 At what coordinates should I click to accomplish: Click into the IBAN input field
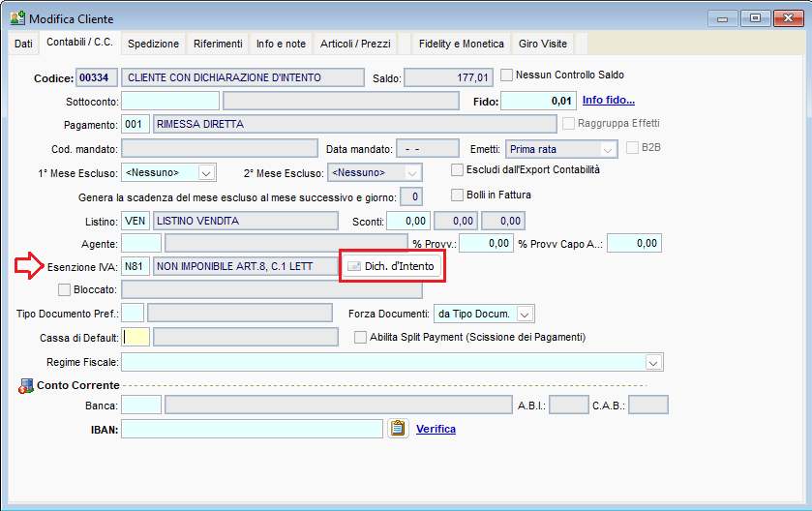click(252, 429)
